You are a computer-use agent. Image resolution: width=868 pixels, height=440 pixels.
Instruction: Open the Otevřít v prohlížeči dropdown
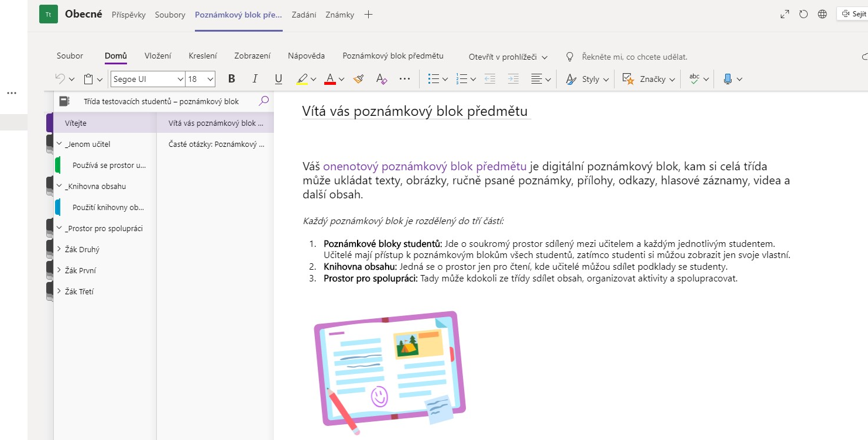pos(508,57)
